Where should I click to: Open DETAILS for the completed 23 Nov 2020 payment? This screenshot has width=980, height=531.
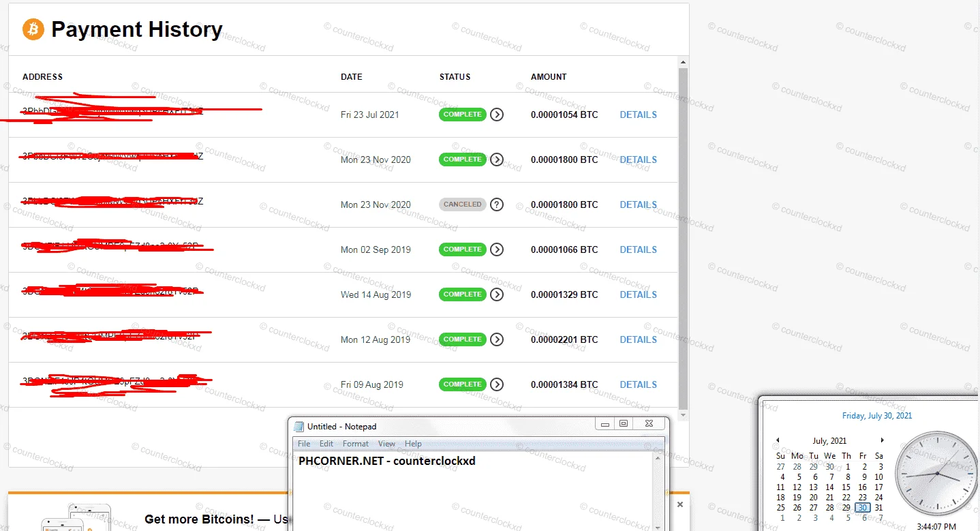coord(639,160)
